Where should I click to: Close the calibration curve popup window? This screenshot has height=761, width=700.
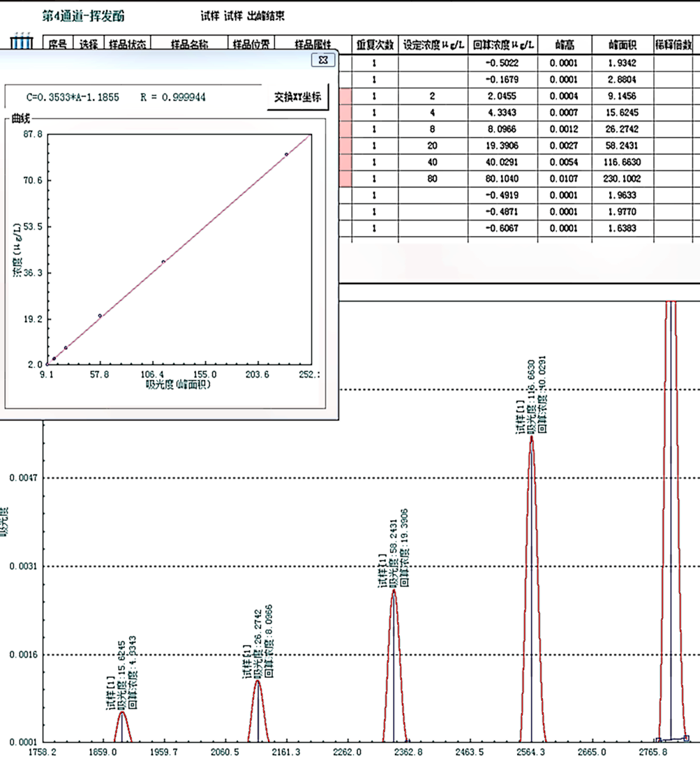(322, 60)
